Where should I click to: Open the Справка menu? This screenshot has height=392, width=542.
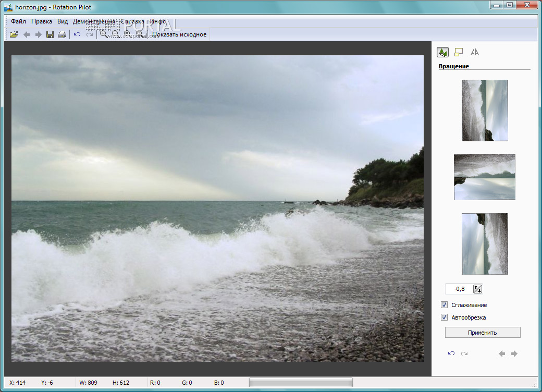(132, 21)
